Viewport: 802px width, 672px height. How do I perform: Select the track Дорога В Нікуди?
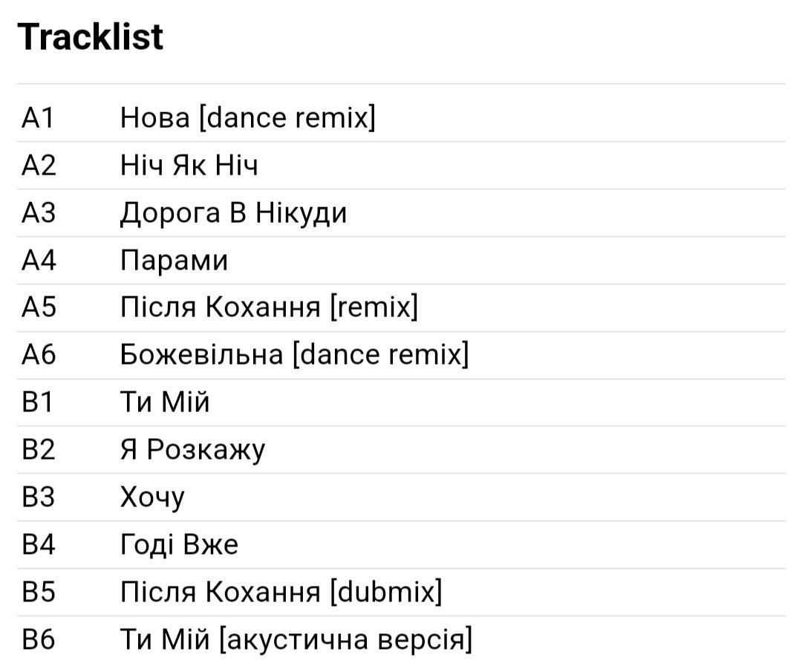pyautogui.click(x=233, y=213)
